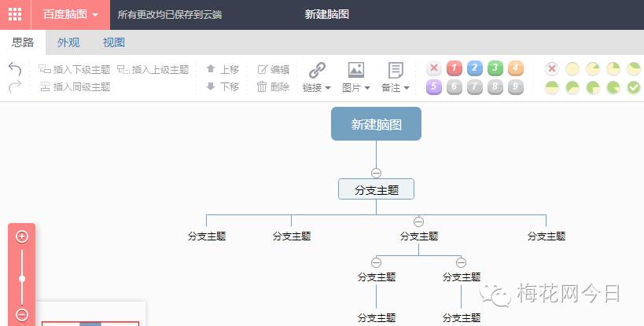This screenshot has width=644, height=326.
Task: Set priority 6 gray icon
Action: pos(454,87)
